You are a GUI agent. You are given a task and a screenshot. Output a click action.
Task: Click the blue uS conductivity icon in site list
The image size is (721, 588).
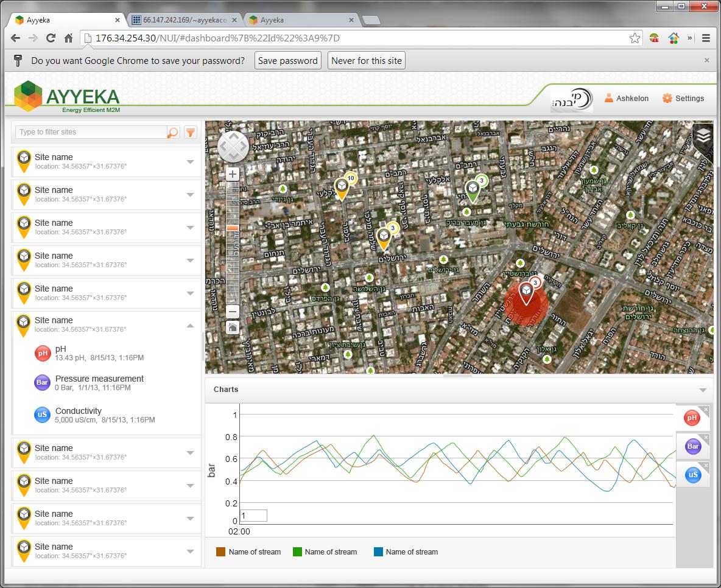[x=42, y=415]
